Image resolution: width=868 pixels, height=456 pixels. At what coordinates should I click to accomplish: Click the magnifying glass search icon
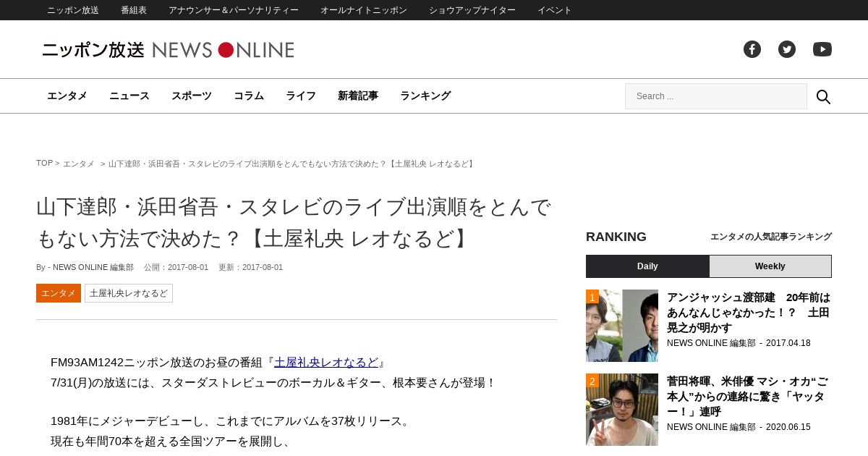click(823, 96)
